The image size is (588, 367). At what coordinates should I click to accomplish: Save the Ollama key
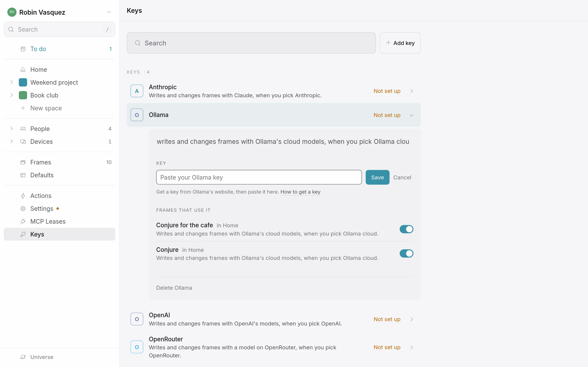click(377, 177)
